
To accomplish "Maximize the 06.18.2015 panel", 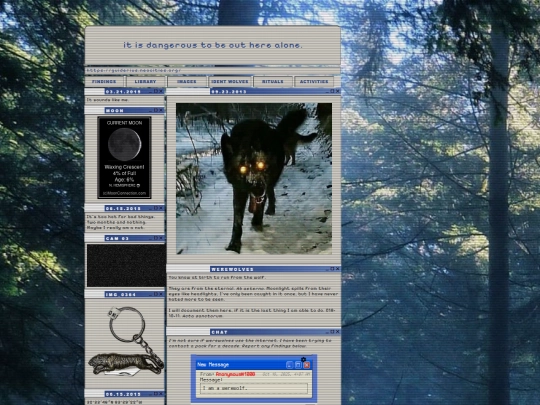I will click(156, 208).
